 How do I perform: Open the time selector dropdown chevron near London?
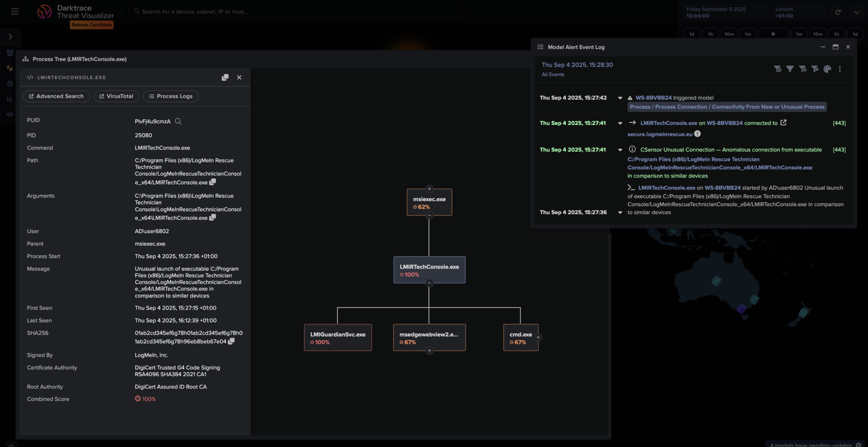[x=857, y=12]
